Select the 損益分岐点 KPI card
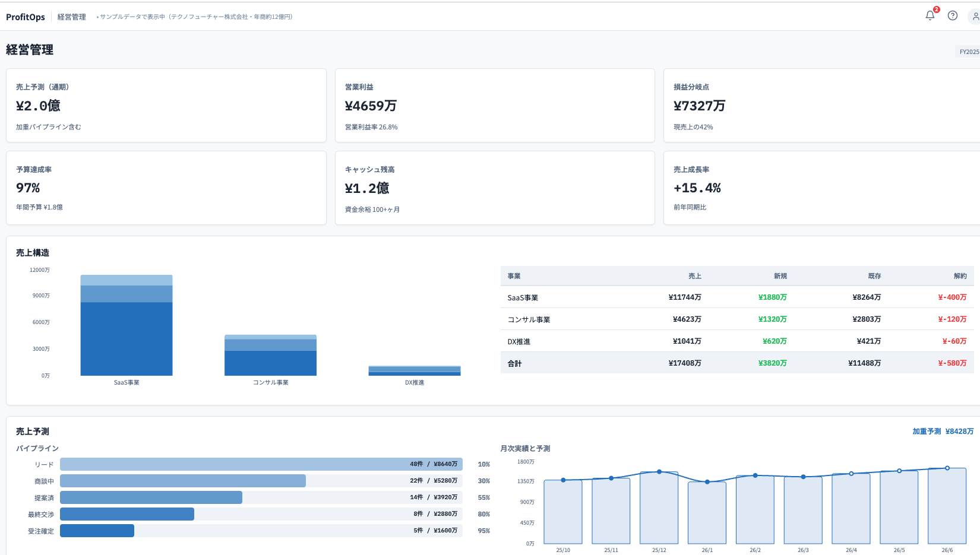Image resolution: width=980 pixels, height=555 pixels. point(822,105)
